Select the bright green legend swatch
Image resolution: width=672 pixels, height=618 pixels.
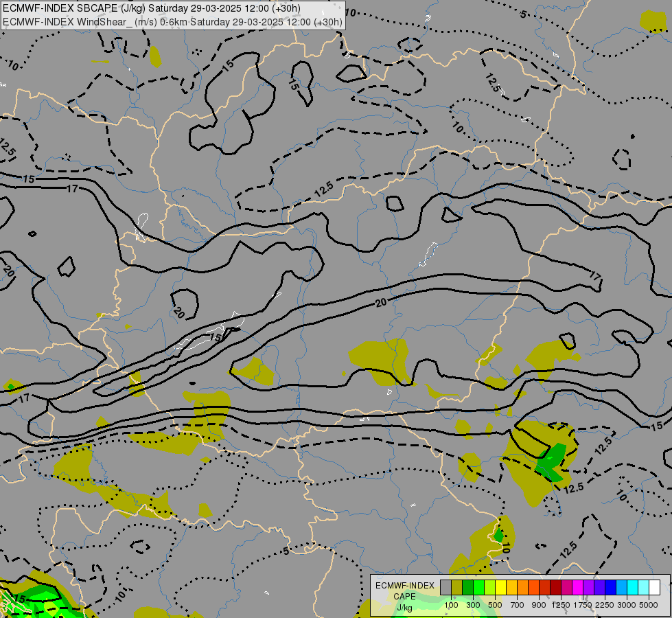tap(478, 588)
